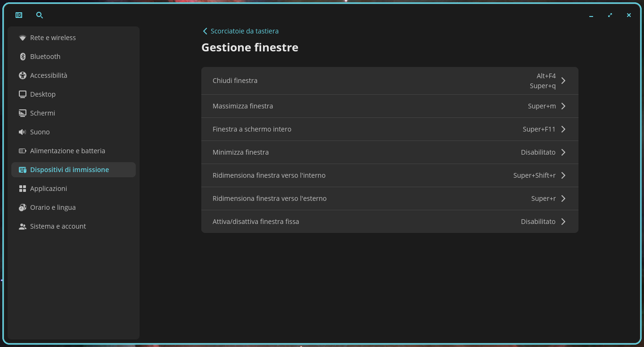The height and width of the screenshot is (347, 644).
Task: Click the Suono speaker icon
Action: coord(23,132)
